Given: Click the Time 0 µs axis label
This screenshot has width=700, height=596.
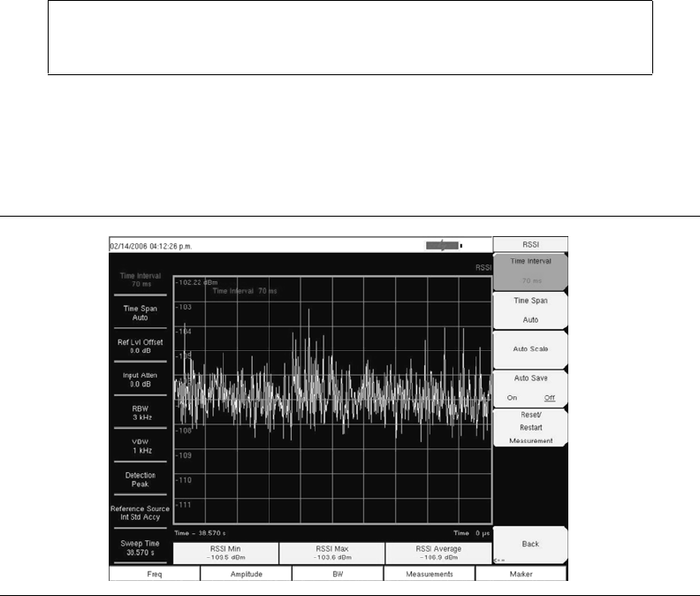Looking at the screenshot, I should coord(472,533).
